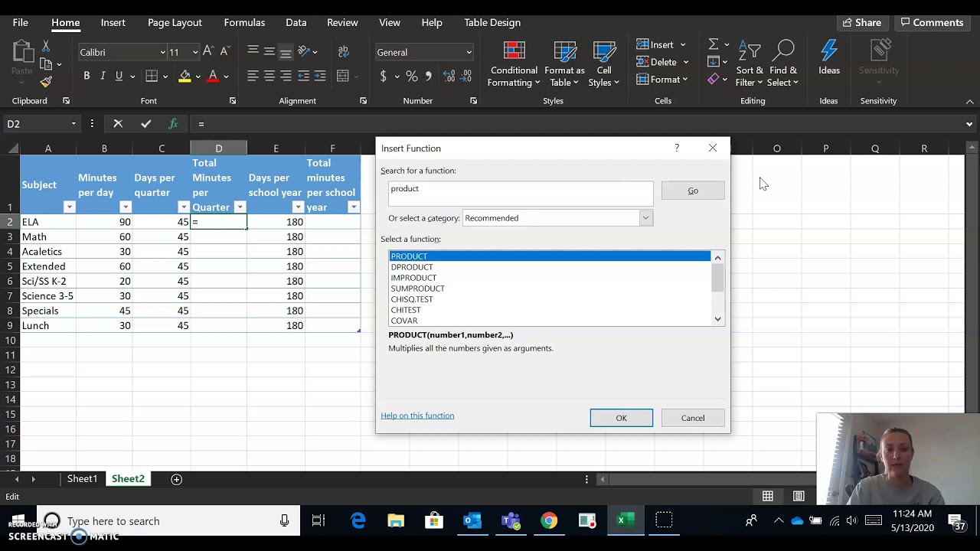Switch to the Data tab
980x551 pixels.
[x=296, y=22]
